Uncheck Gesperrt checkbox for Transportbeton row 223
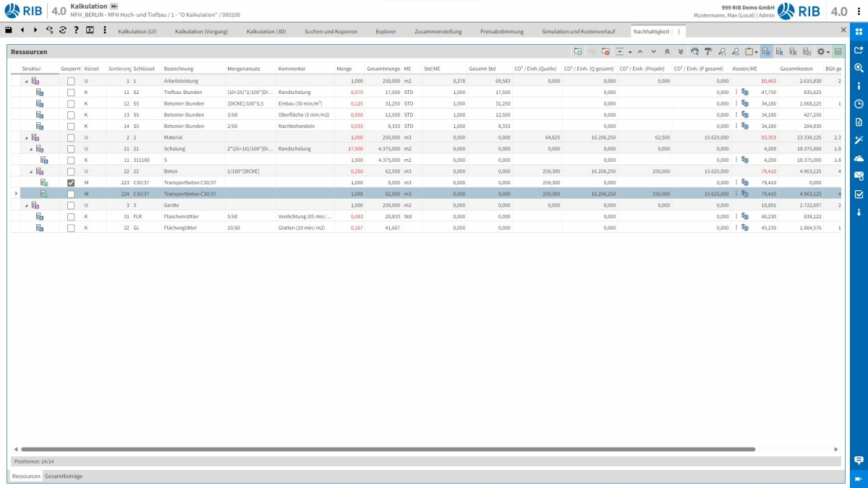The height and width of the screenshot is (488, 868). click(71, 183)
